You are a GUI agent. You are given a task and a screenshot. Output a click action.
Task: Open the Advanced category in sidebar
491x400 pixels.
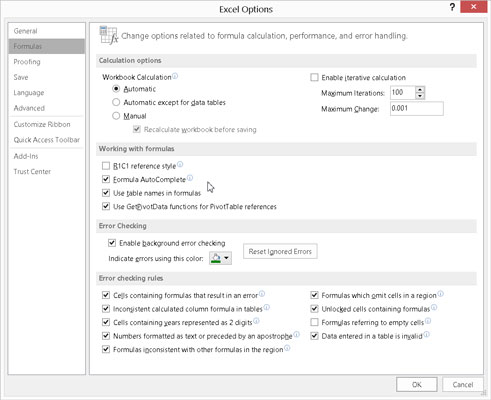[x=29, y=108]
